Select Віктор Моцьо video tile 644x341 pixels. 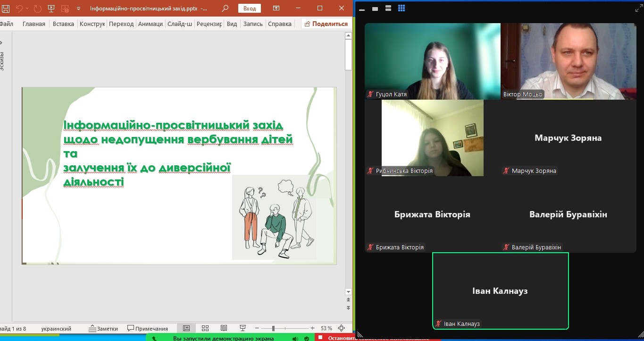(569, 61)
